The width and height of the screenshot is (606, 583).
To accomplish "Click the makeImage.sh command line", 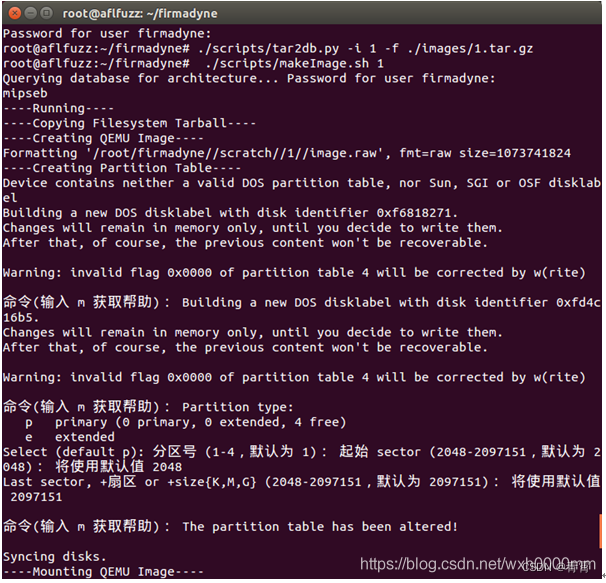I will click(193, 63).
